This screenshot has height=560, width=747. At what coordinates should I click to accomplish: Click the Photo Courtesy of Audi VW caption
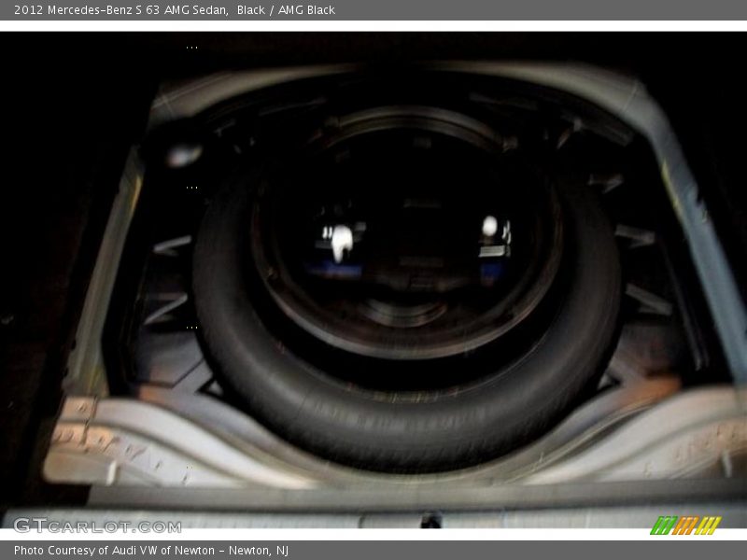tap(112, 551)
